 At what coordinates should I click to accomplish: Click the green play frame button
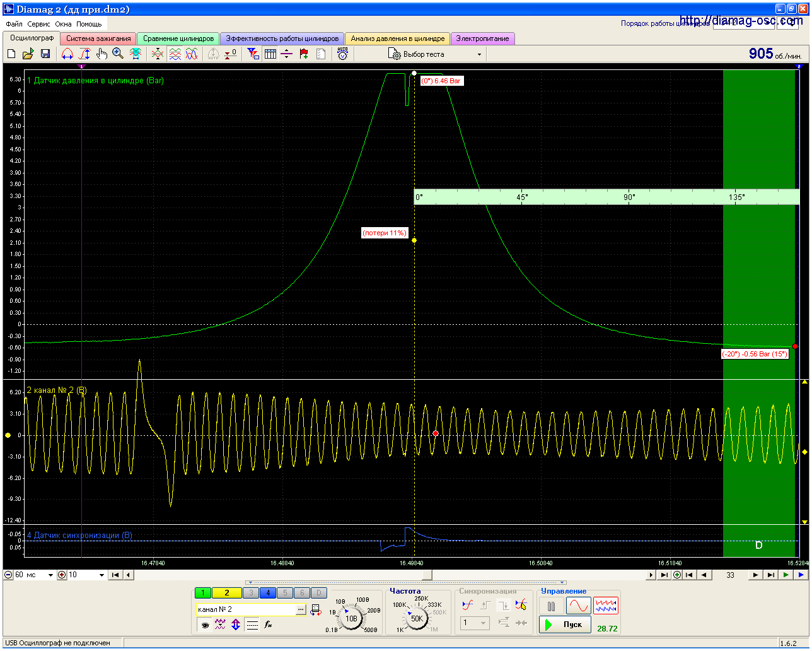pos(786,575)
